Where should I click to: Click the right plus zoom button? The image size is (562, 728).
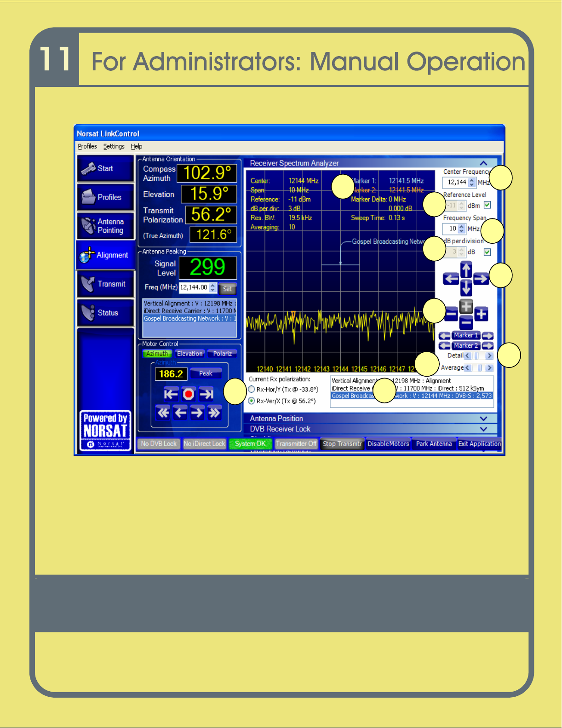pos(481,315)
